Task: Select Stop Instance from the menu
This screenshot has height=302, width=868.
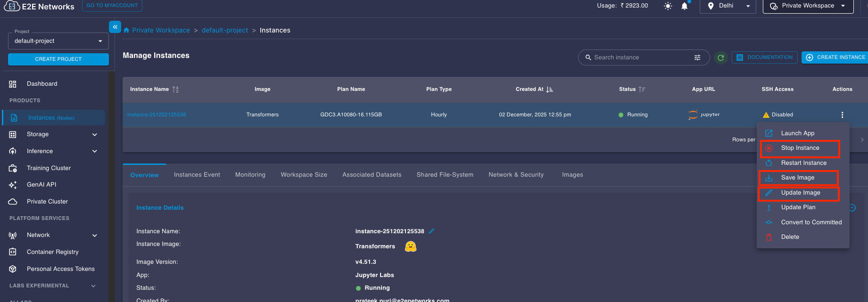Action: pyautogui.click(x=800, y=148)
